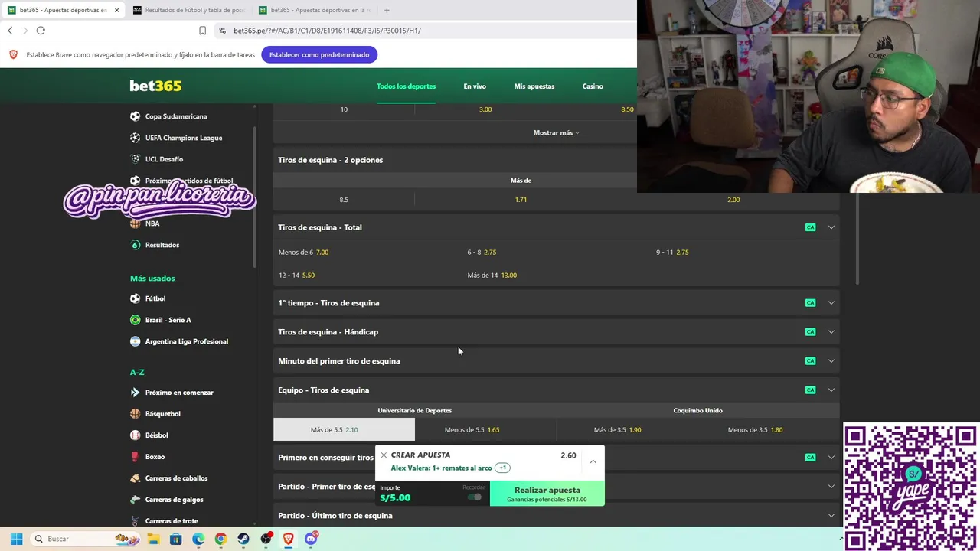Close the bet slip with the X icon
The height and width of the screenshot is (551, 980).
click(x=384, y=455)
